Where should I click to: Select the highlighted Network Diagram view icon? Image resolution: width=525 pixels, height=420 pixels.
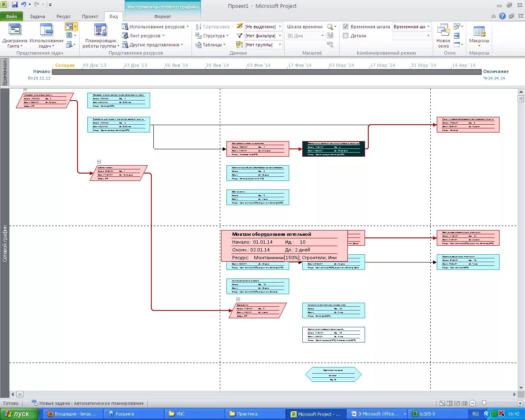click(69, 27)
